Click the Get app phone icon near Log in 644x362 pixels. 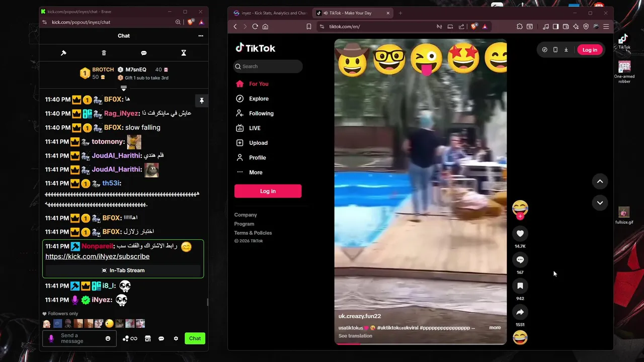[555, 50]
